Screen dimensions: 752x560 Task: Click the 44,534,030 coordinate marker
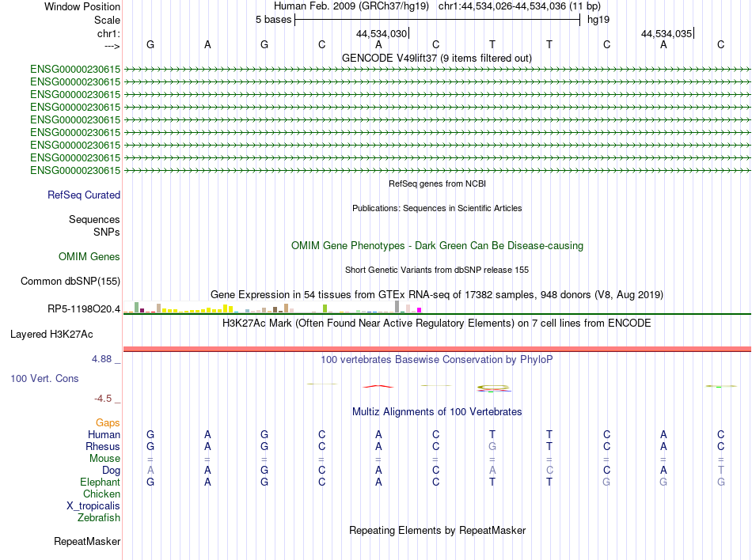coord(382,33)
